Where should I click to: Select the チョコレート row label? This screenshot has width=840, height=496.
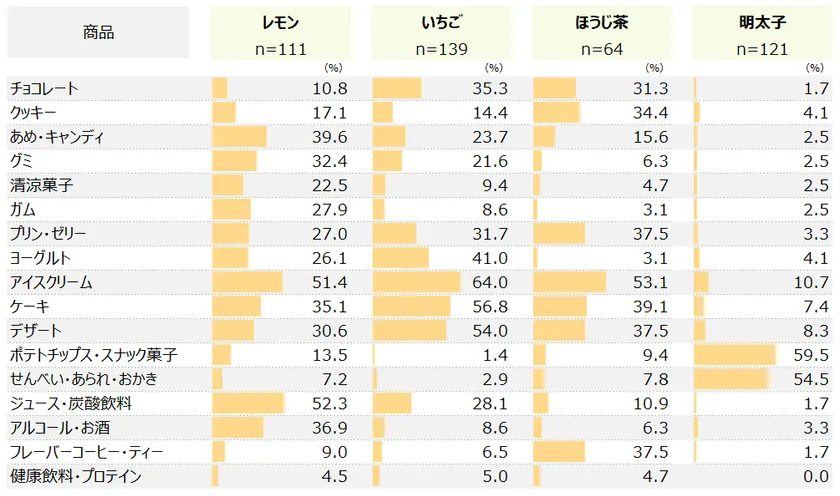pyautogui.click(x=44, y=88)
